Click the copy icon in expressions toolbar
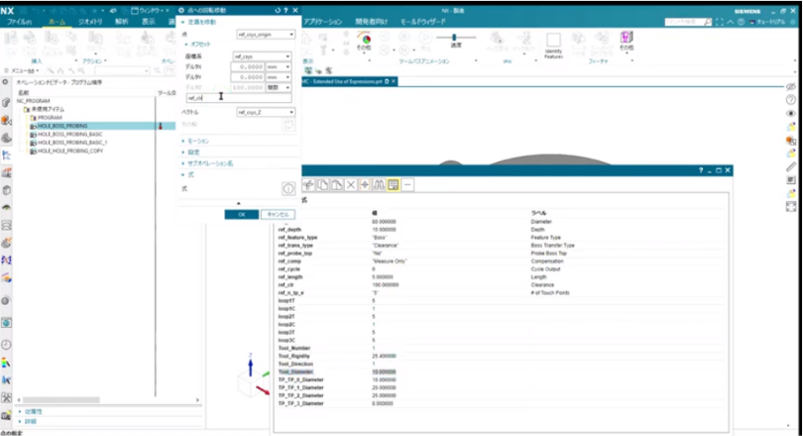The height and width of the screenshot is (436, 803). [323, 185]
